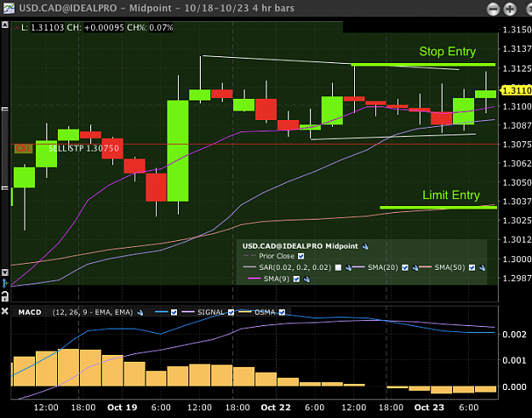The width and height of the screenshot is (532, 418).
Task: Click the Oct 23 date label
Action: coord(429,408)
